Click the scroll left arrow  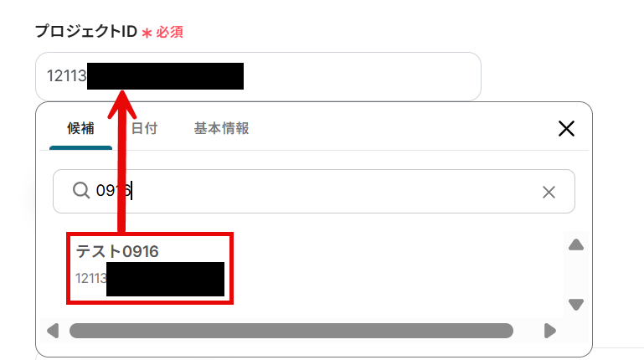pos(53,331)
